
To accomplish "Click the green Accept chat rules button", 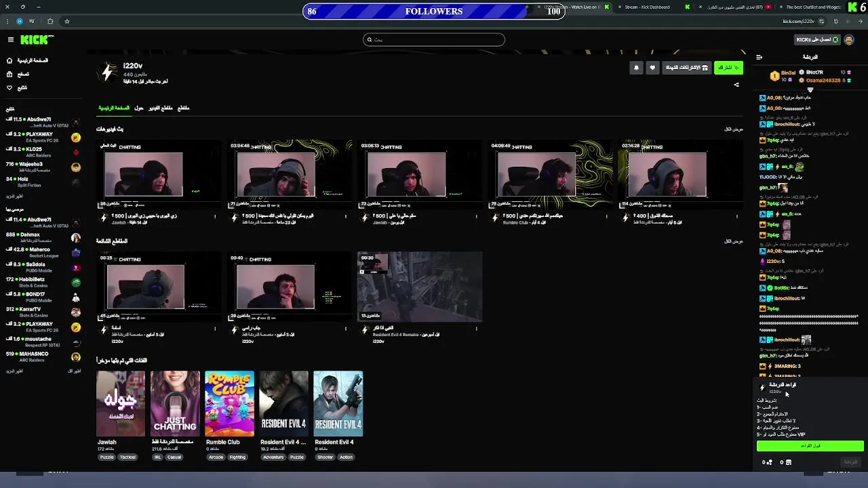I will pos(810,445).
